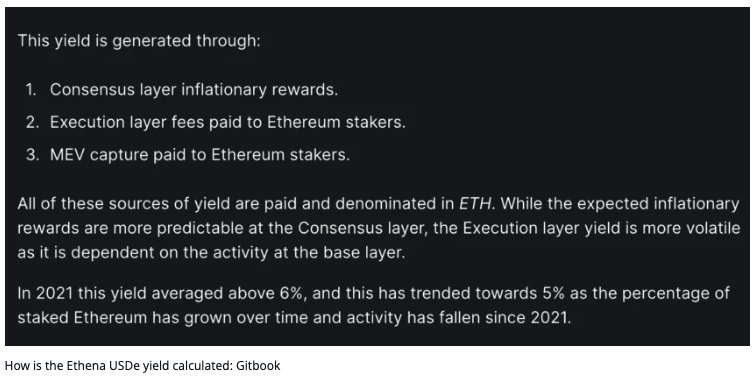Image resolution: width=755 pixels, height=381 pixels.
Task: Click the word 'Gitbook' in the caption
Action: [x=258, y=366]
